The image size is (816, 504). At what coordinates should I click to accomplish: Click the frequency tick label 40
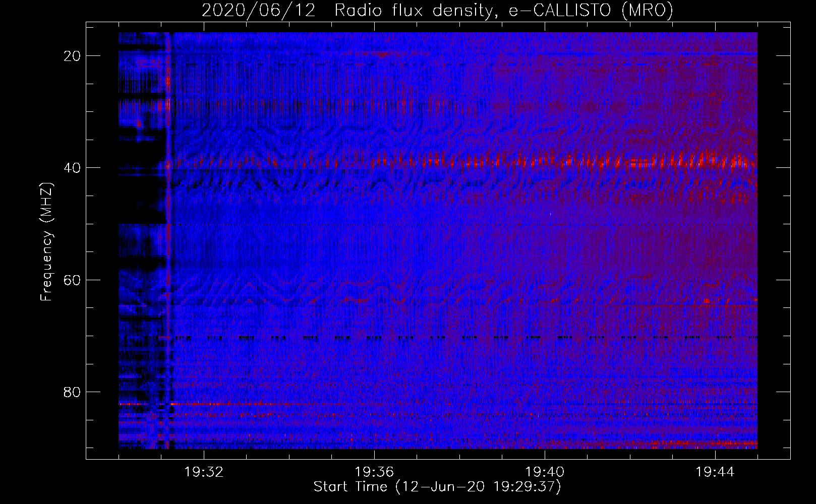pyautogui.click(x=72, y=168)
